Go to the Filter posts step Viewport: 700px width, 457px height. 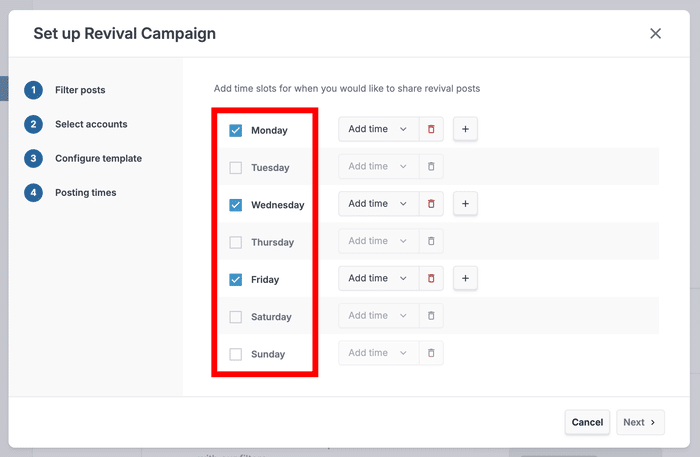tap(79, 90)
